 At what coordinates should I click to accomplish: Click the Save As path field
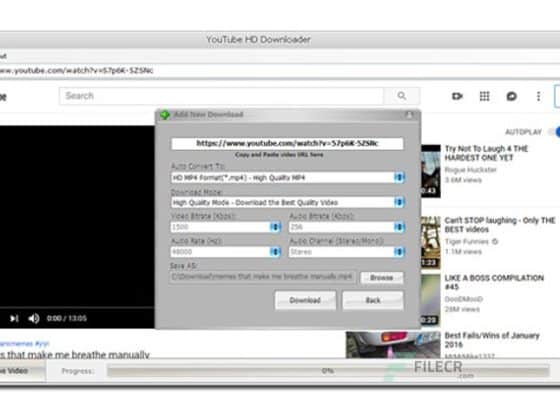pyautogui.click(x=263, y=277)
